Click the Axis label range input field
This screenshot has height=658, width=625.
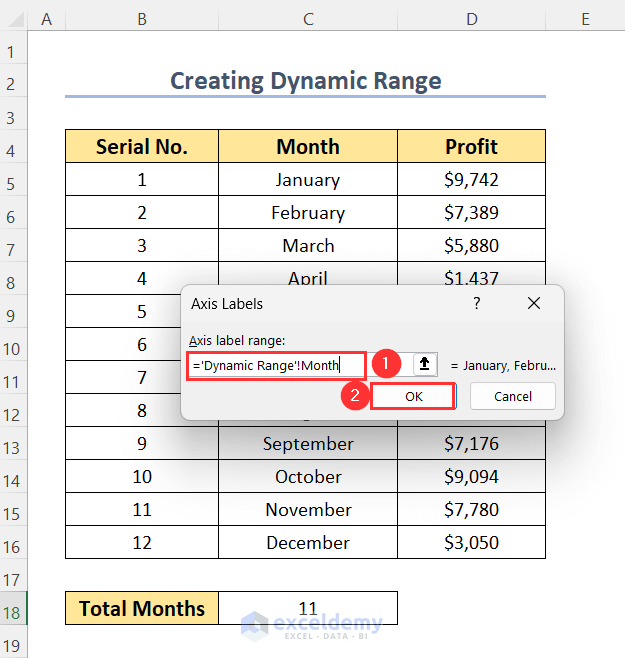[x=277, y=366]
